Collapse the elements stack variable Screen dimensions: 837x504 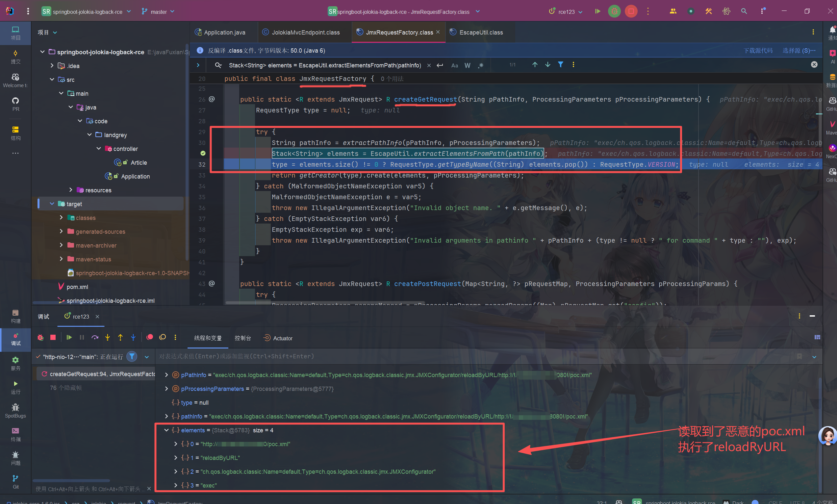pyautogui.click(x=166, y=430)
